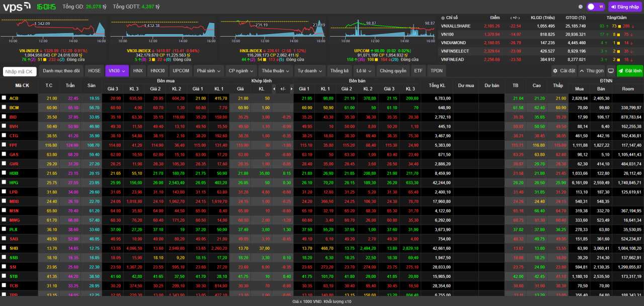
Task: Select the HPG row checkbox
Action: coord(4,182)
